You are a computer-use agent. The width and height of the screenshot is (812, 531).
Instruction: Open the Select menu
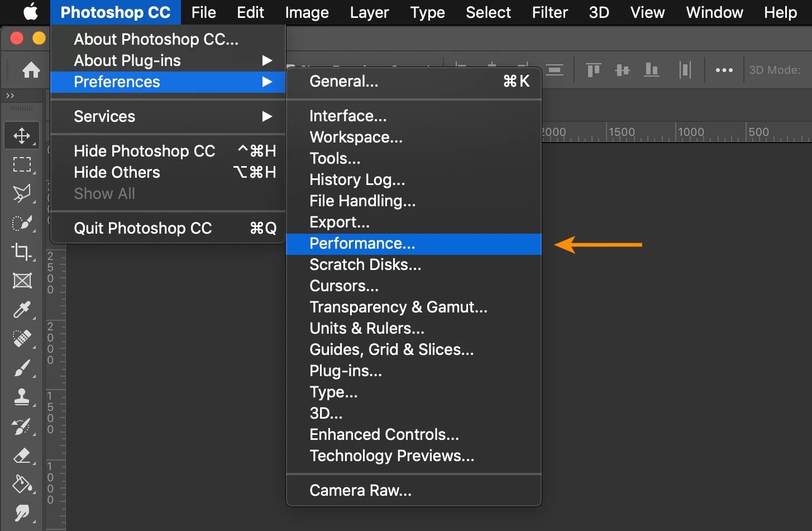pyautogui.click(x=488, y=12)
